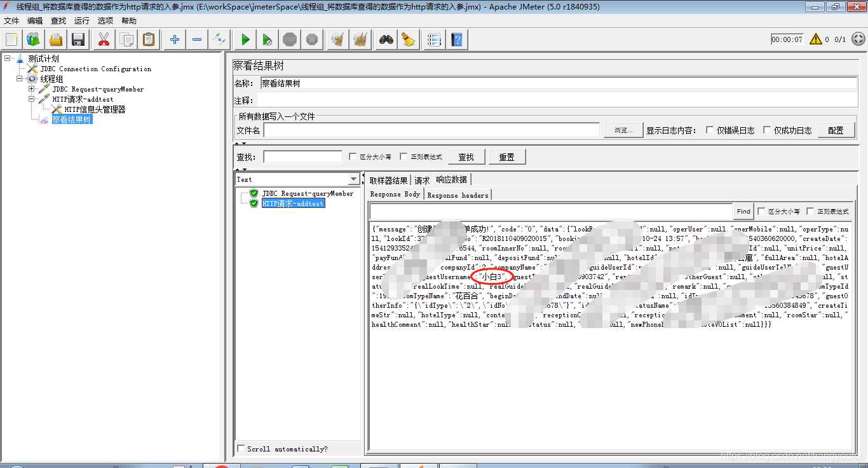This screenshot has height=468, width=868.
Task: Select JDBC Request-queryMember in the test plan tree
Action: [98, 89]
